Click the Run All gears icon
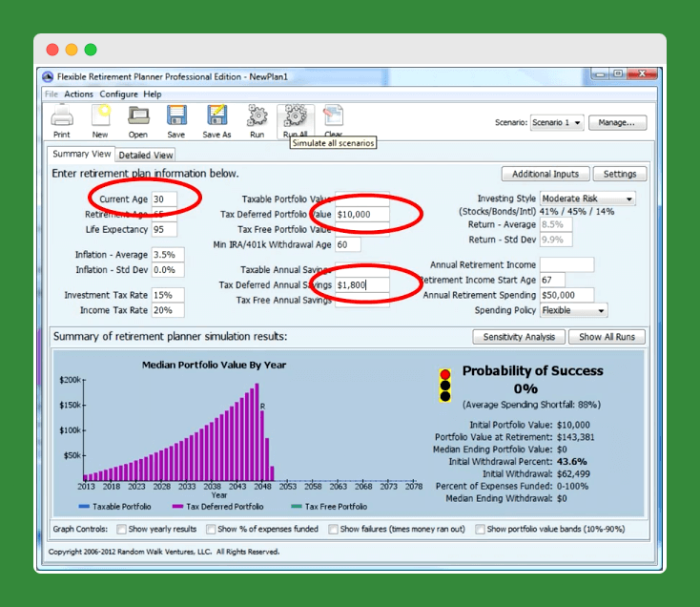Screen dimensions: 700x607 295,117
